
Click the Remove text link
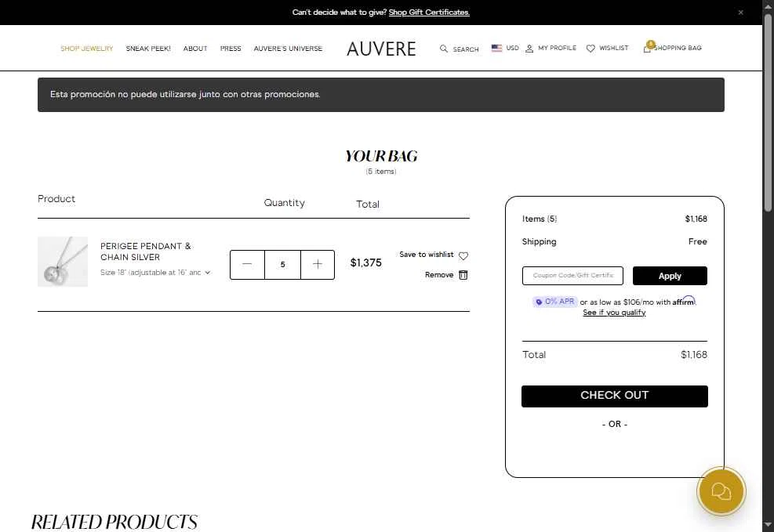coord(439,275)
